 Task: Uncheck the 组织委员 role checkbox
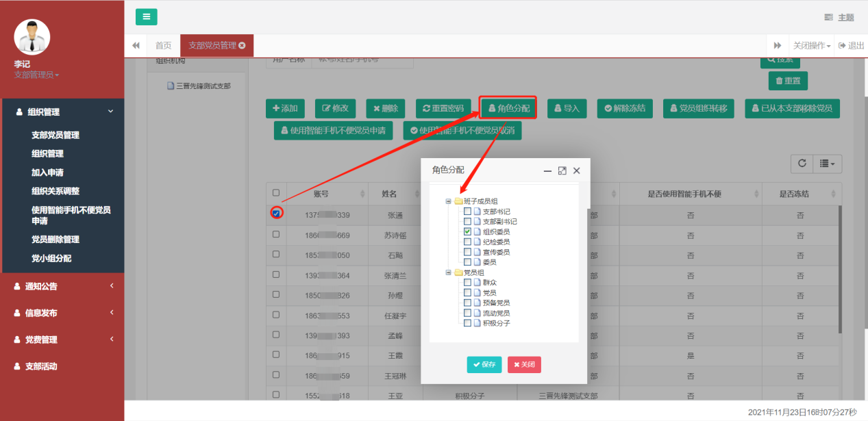pos(467,232)
